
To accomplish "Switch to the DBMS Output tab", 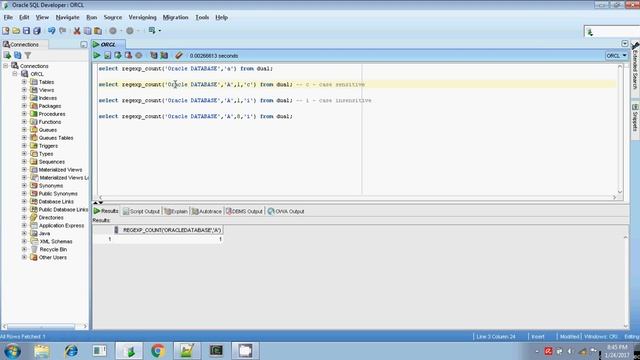I will 244,211.
